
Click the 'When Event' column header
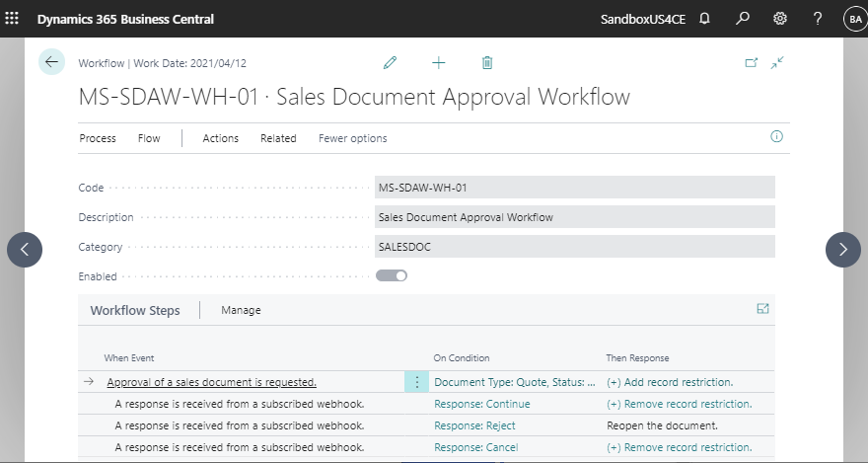[129, 358]
